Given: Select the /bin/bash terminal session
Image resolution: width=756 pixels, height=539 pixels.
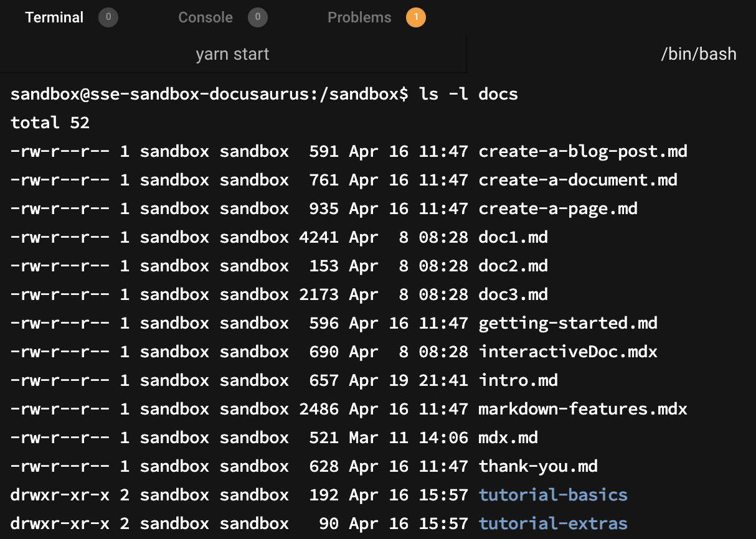Looking at the screenshot, I should click(x=697, y=54).
